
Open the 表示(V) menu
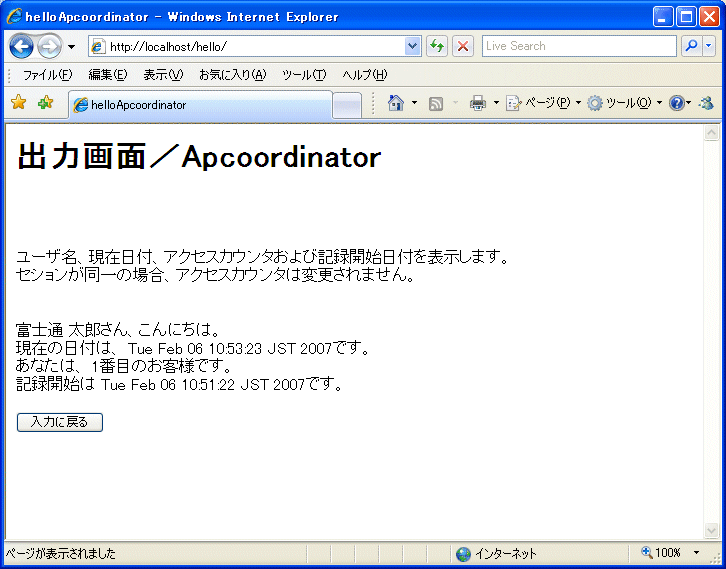click(163, 75)
